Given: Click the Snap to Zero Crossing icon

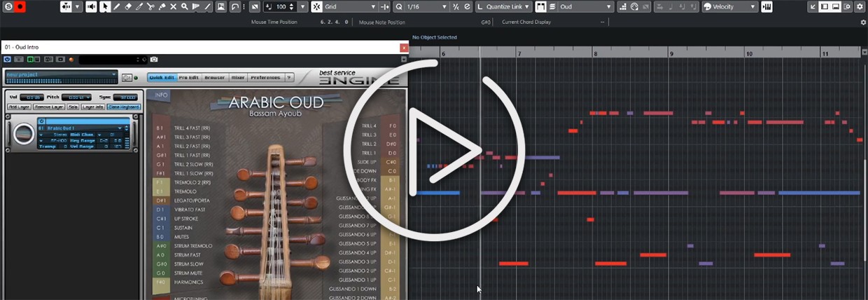Looking at the screenshot, I should click(385, 6).
